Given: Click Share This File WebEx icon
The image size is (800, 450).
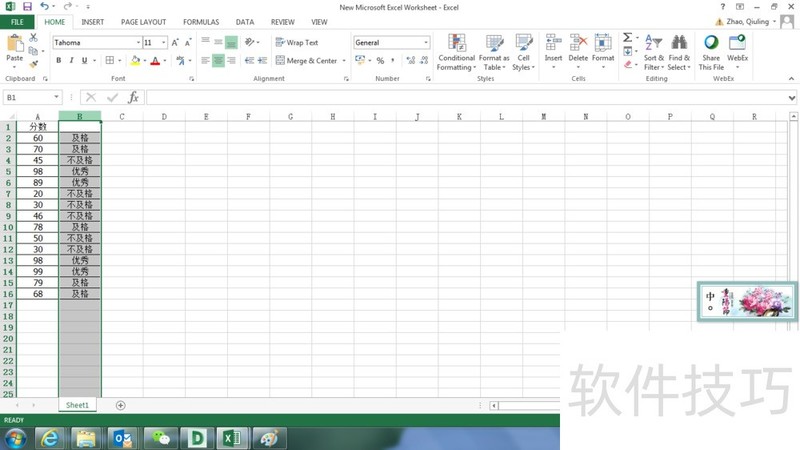Looking at the screenshot, I should point(711,52).
